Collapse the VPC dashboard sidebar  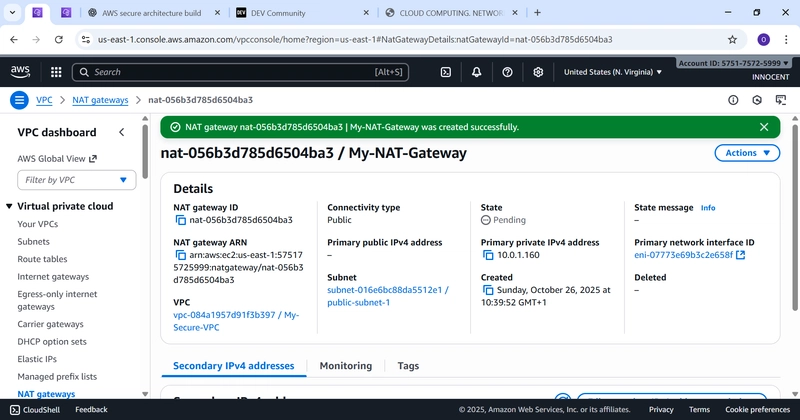pyautogui.click(x=121, y=133)
